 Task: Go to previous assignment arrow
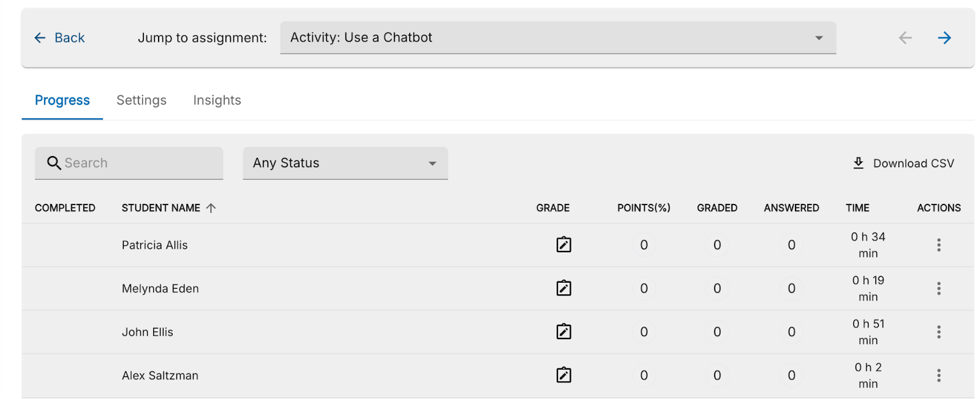(x=905, y=38)
